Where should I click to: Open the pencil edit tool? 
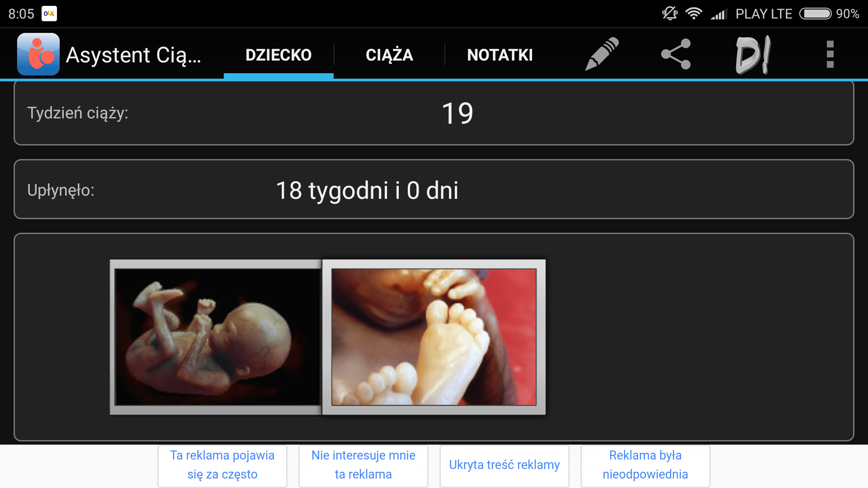(x=602, y=54)
